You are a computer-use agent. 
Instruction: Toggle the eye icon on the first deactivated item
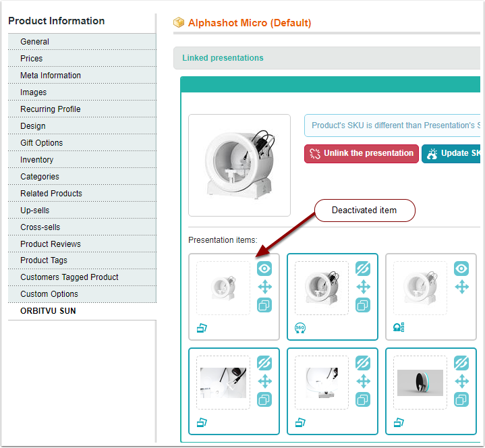(264, 269)
